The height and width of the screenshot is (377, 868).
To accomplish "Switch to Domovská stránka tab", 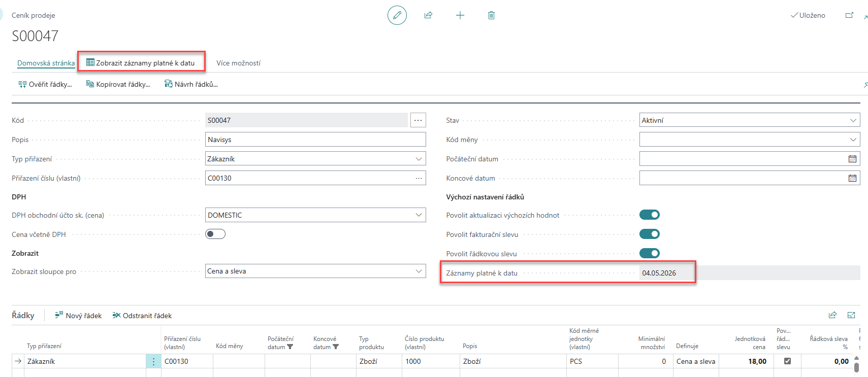I will [46, 63].
